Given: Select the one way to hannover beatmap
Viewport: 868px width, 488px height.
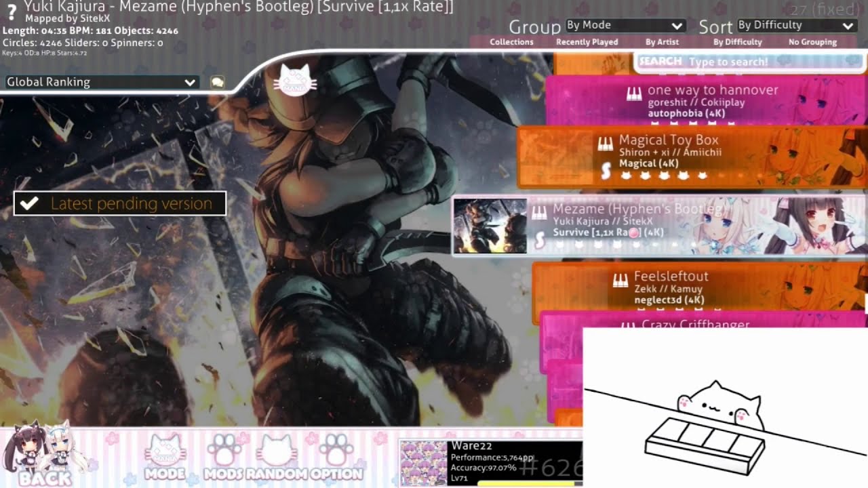Looking at the screenshot, I should coord(706,101).
